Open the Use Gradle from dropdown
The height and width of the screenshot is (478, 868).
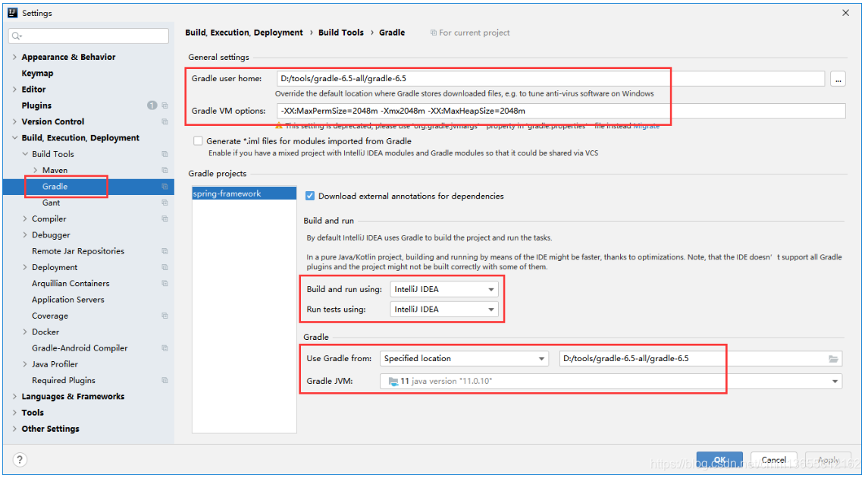click(x=464, y=358)
